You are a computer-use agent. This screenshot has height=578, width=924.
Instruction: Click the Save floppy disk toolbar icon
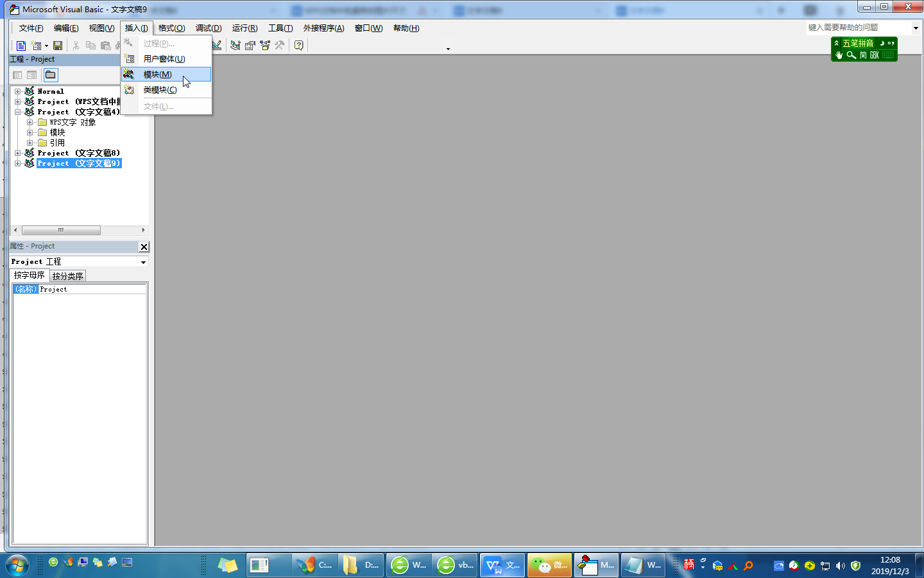point(58,46)
